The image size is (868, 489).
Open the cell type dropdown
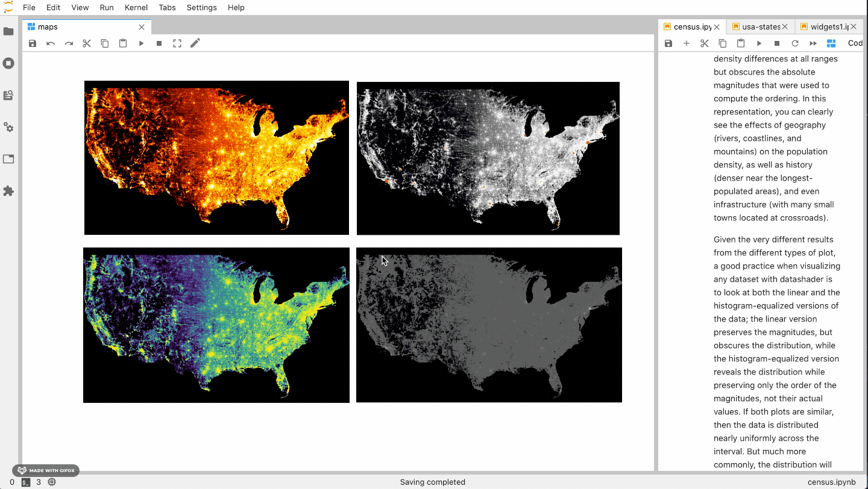pos(855,43)
